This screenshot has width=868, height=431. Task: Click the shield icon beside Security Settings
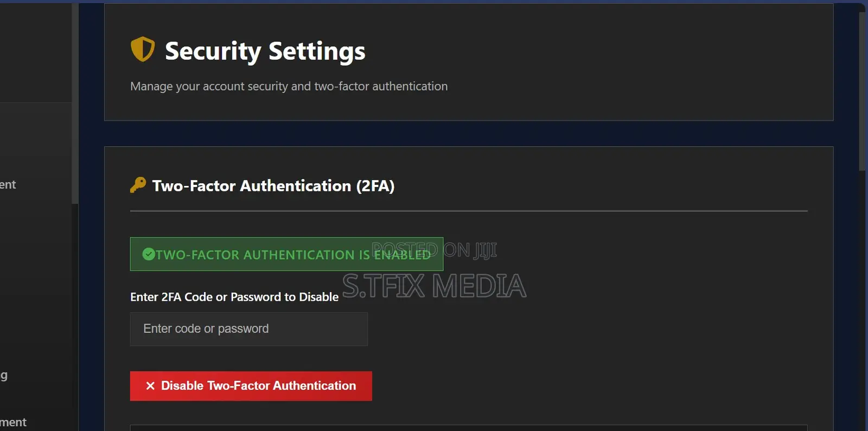click(143, 49)
